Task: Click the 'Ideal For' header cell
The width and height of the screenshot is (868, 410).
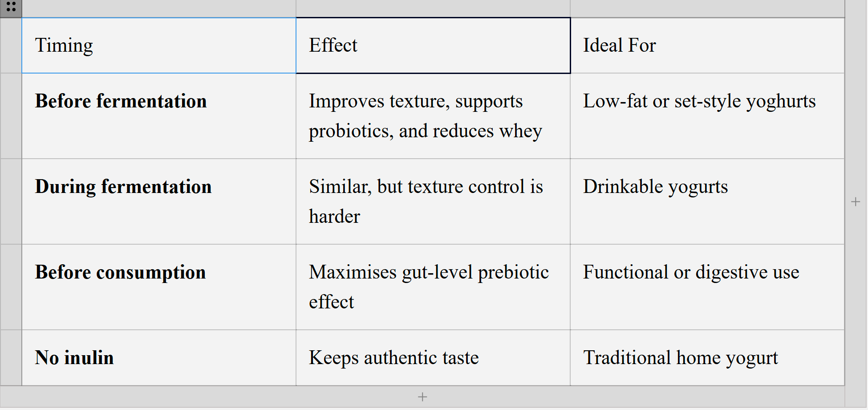Action: point(707,45)
